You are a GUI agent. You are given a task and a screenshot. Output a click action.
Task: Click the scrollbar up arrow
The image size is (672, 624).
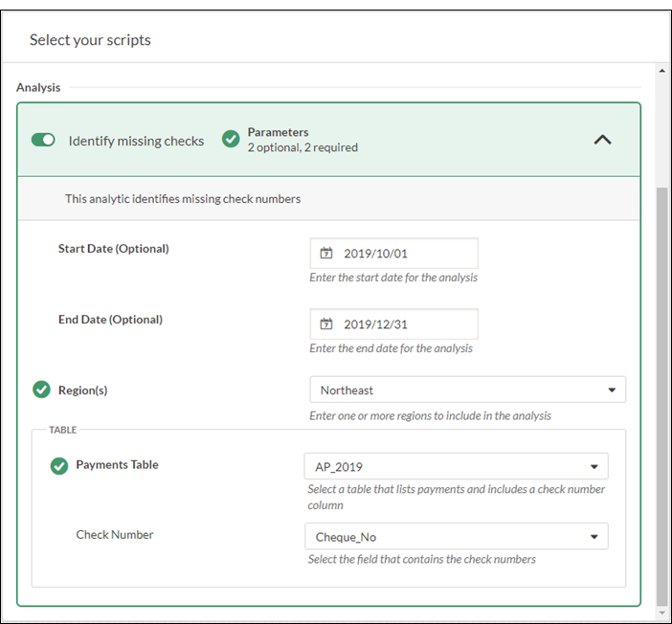[661, 71]
